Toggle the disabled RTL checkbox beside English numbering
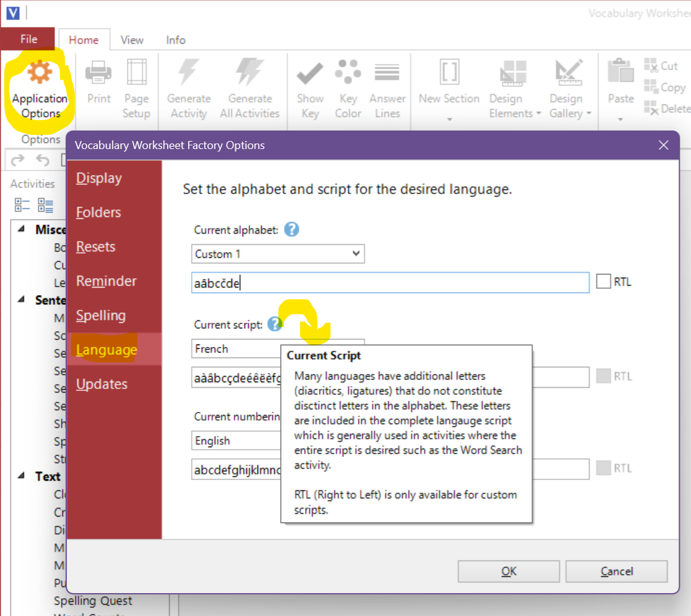The width and height of the screenshot is (691, 616). point(603,468)
